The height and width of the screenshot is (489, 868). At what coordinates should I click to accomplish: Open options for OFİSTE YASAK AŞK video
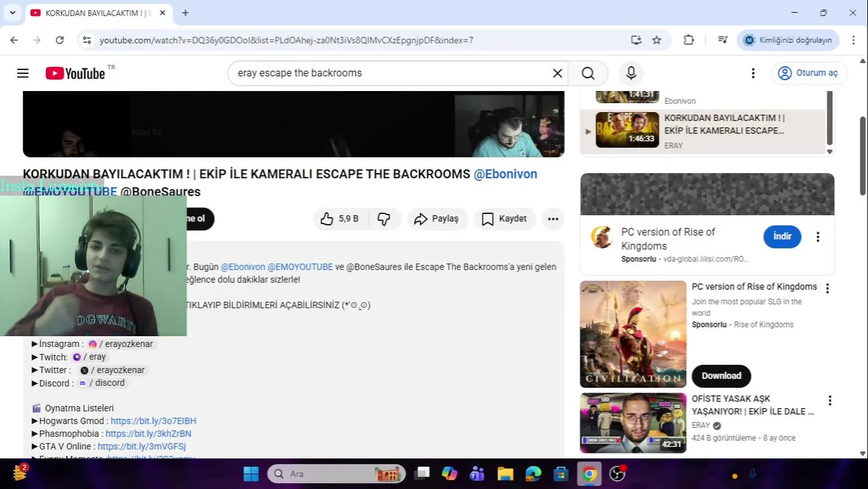(x=829, y=401)
